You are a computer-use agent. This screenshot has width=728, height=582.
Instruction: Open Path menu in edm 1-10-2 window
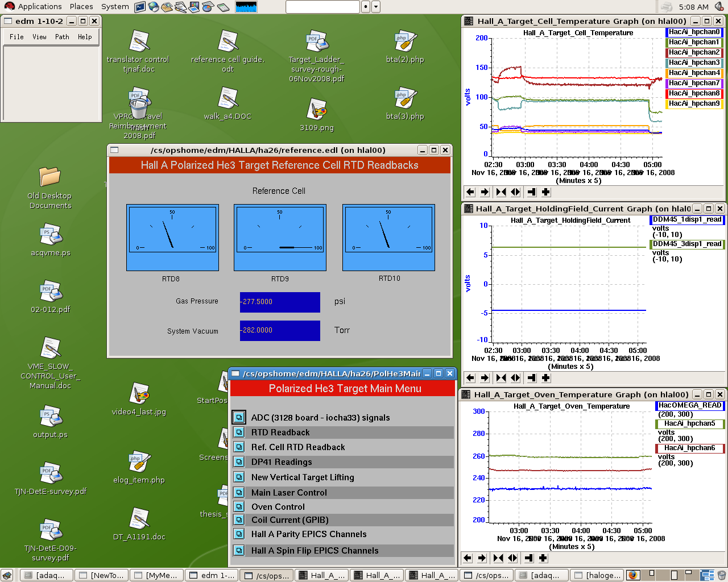[x=62, y=37]
